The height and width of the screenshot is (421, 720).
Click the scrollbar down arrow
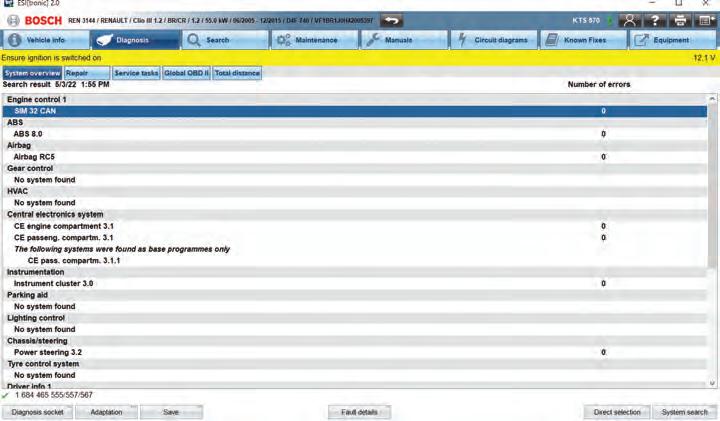(x=712, y=383)
